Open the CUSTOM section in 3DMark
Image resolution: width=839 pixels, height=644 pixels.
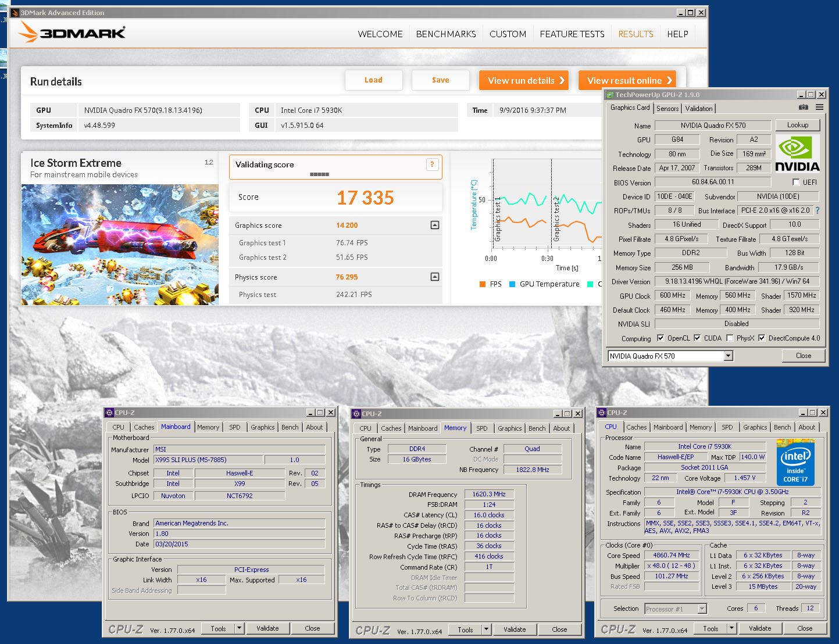point(508,34)
